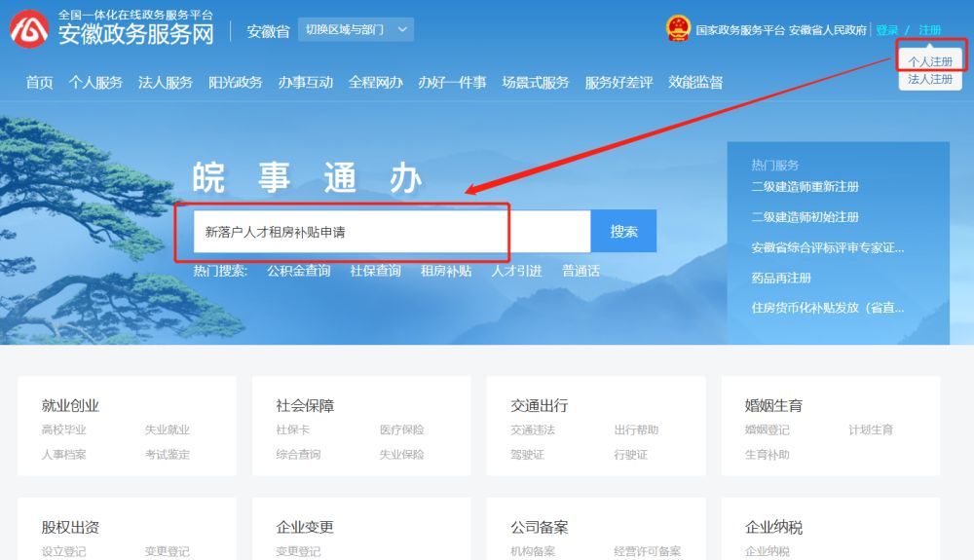This screenshot has width=974, height=560.
Task: Open the 效能监督 menu
Action: point(695,83)
